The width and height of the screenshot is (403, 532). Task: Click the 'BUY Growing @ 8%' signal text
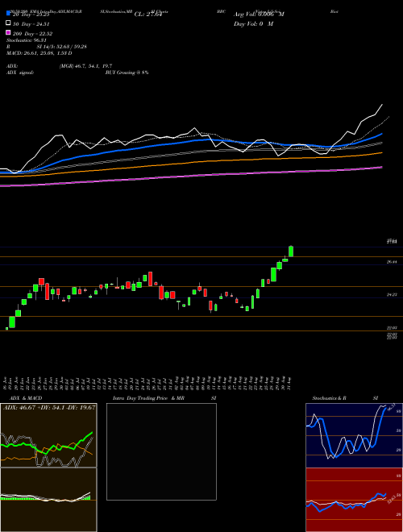[x=127, y=73]
